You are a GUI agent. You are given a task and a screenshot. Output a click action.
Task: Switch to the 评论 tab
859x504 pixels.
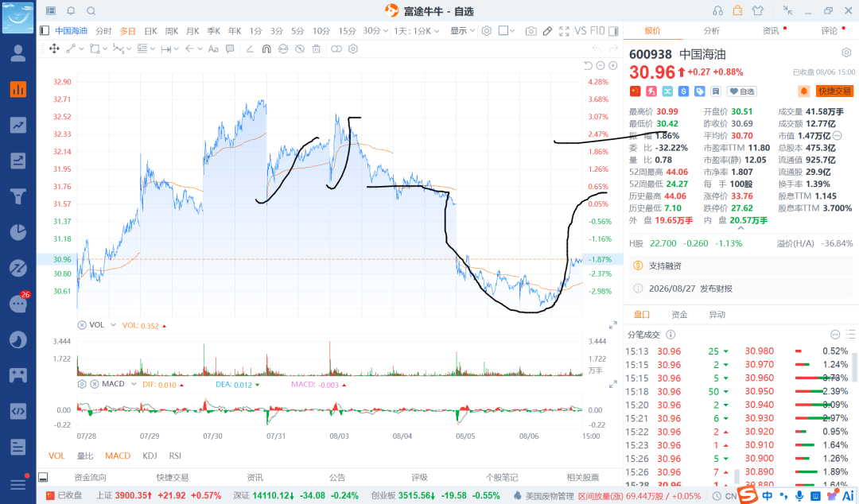tap(830, 31)
